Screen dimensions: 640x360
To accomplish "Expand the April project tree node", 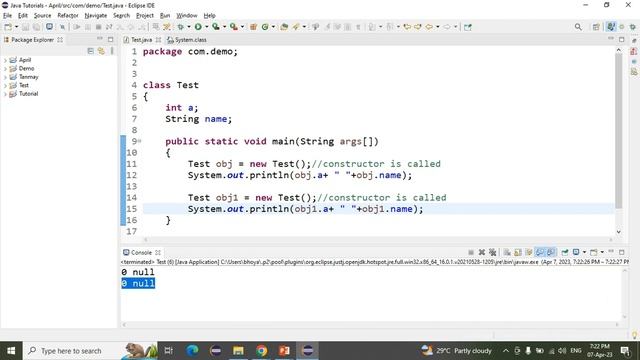I will 5,60.
